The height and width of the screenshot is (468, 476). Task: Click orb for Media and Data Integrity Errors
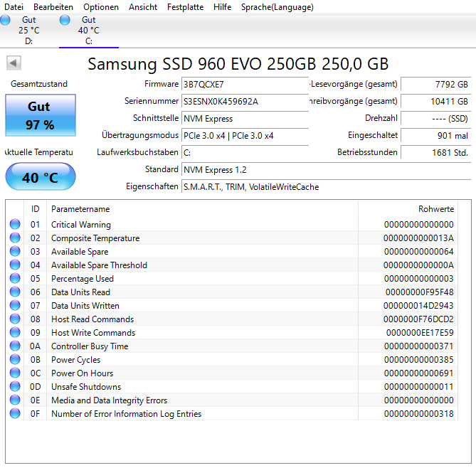click(15, 400)
